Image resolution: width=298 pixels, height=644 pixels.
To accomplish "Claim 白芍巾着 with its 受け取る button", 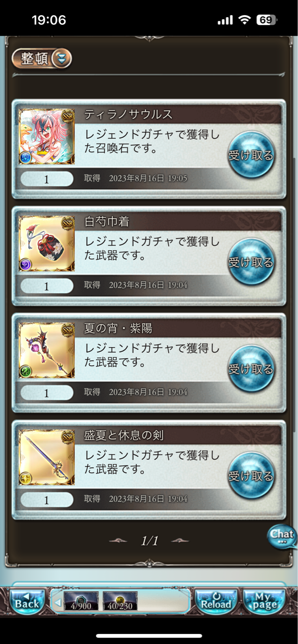I will pos(251,262).
